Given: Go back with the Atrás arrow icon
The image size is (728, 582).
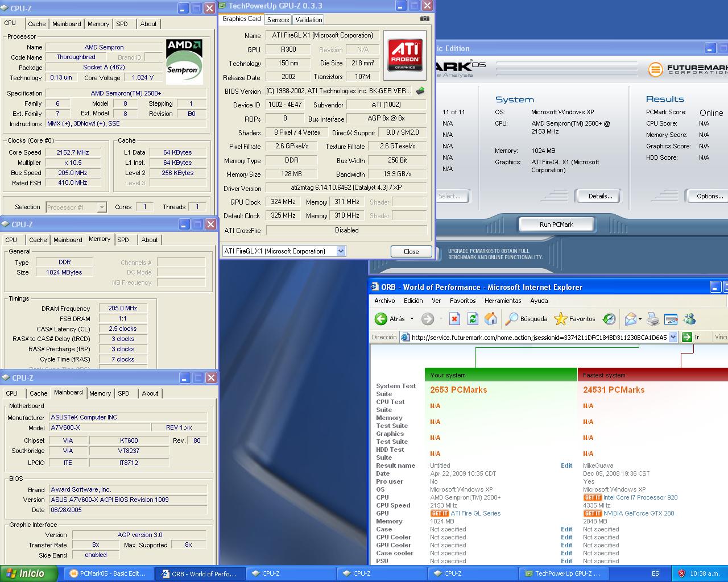Looking at the screenshot, I should (381, 319).
